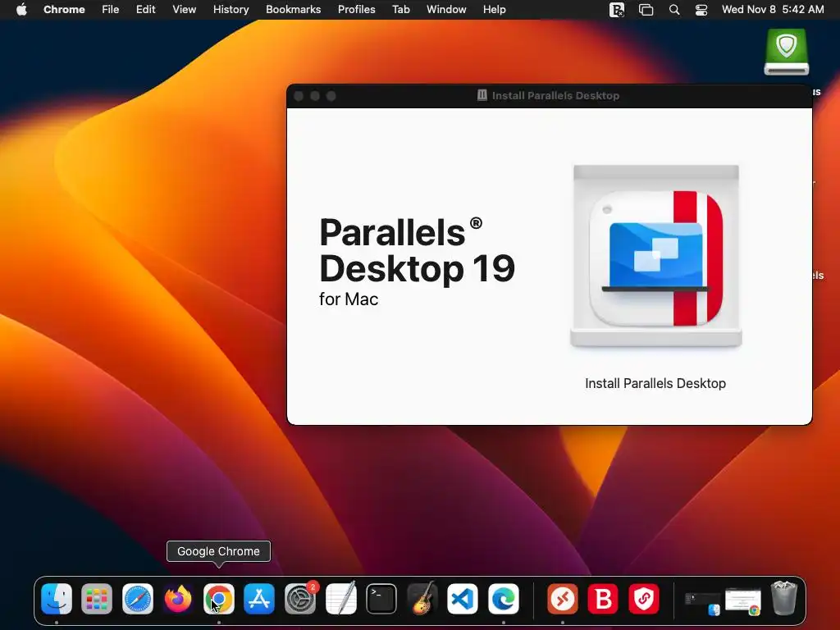Launch GarageBand from the Dock
The image size is (840, 630).
[x=422, y=598]
